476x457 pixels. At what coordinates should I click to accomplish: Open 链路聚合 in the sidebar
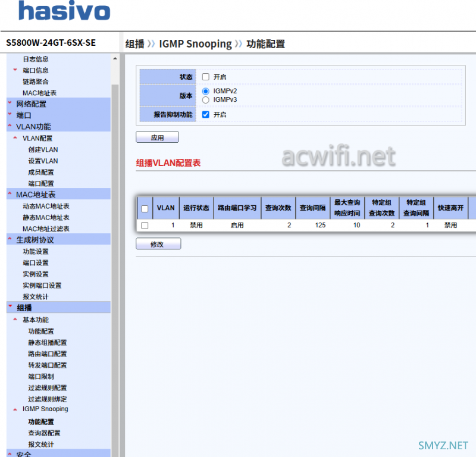click(x=36, y=82)
